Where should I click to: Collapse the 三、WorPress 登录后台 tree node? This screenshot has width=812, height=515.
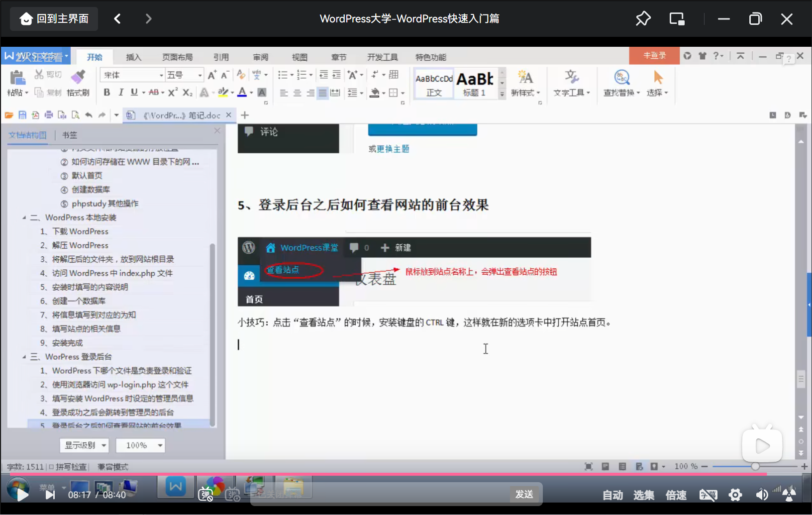coord(24,357)
